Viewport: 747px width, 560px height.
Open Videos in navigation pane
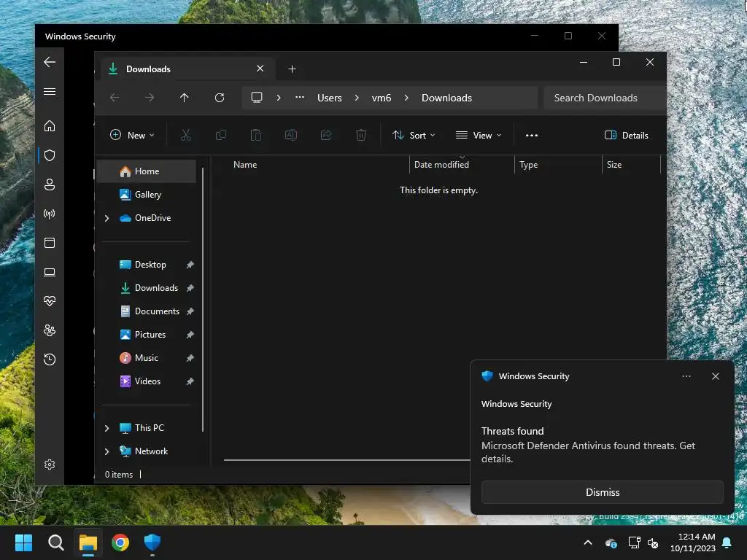[x=147, y=381]
